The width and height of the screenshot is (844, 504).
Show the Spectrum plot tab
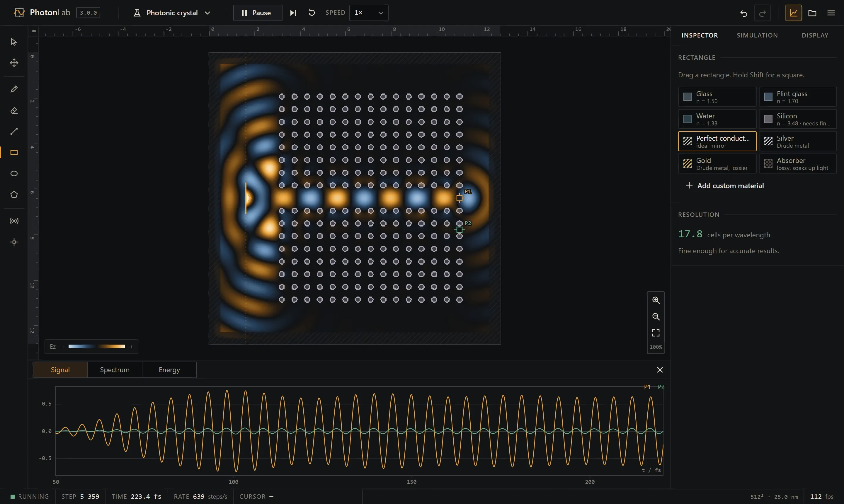(115, 370)
